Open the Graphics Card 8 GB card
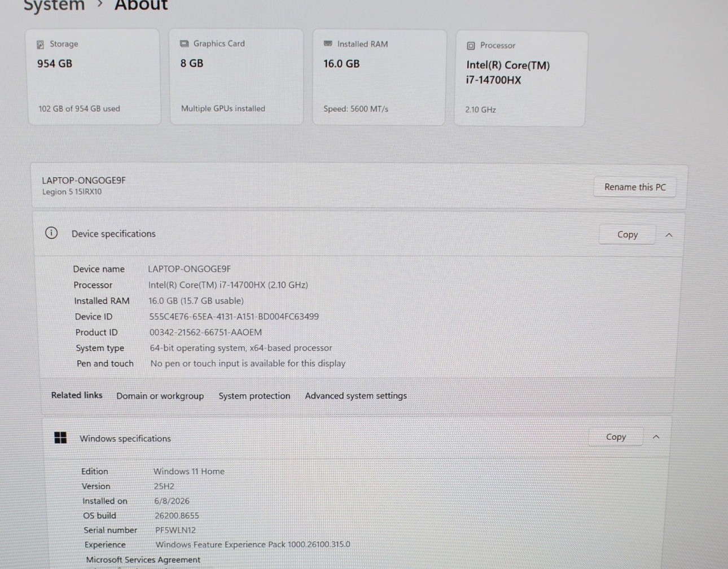Image resolution: width=728 pixels, height=569 pixels. coord(236,77)
